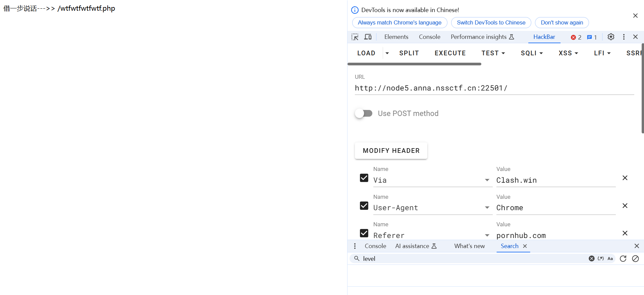Open the SQLI dropdown menu
This screenshot has width=644, height=295.
(x=532, y=53)
